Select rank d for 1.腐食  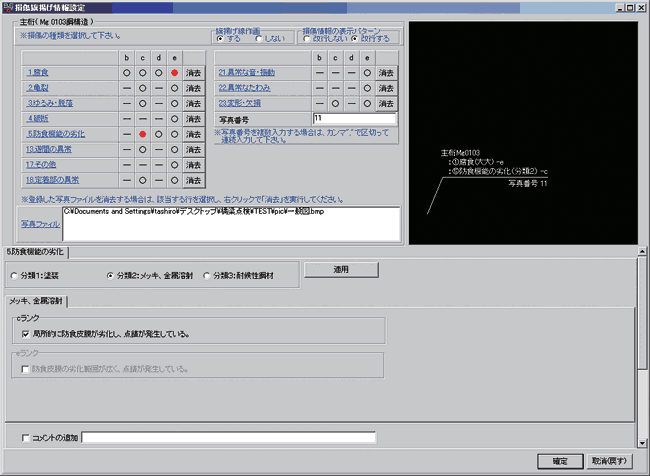(x=158, y=73)
